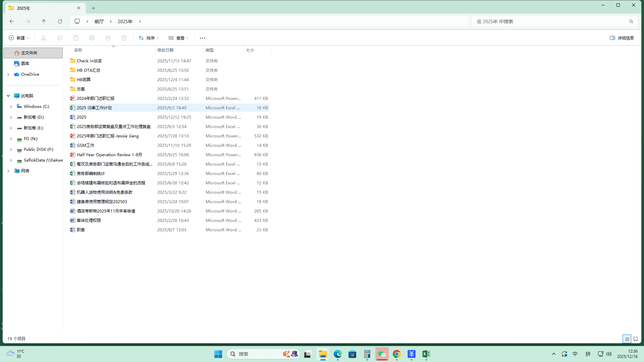Collapse the 此电脑 tree node

[8, 96]
